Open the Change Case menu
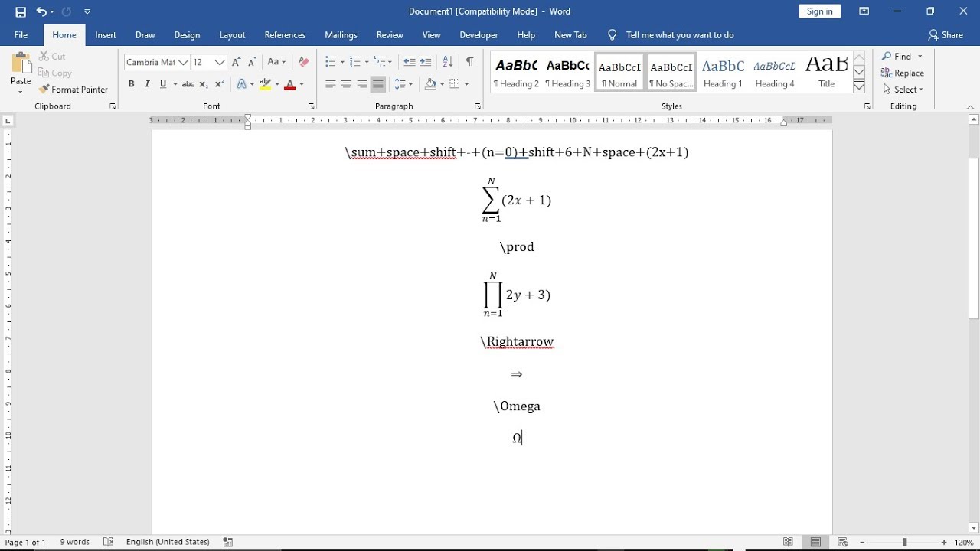This screenshot has height=551, width=980. tap(276, 62)
